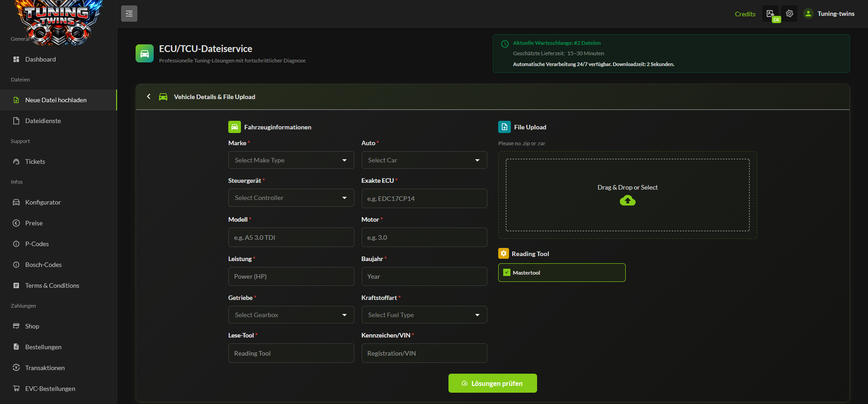868x404 pixels.
Task: Click the Exakte ECU input field
Action: pyautogui.click(x=424, y=198)
